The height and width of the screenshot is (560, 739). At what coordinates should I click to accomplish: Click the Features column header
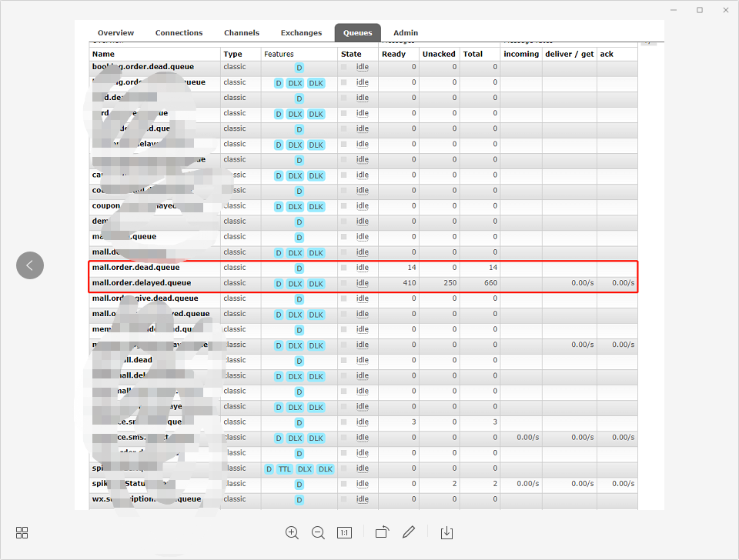point(279,54)
